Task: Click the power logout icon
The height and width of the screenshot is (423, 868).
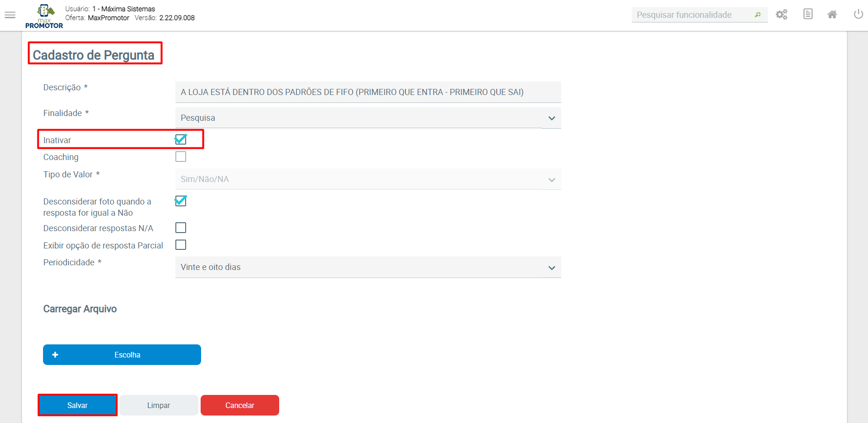Action: coord(858,14)
